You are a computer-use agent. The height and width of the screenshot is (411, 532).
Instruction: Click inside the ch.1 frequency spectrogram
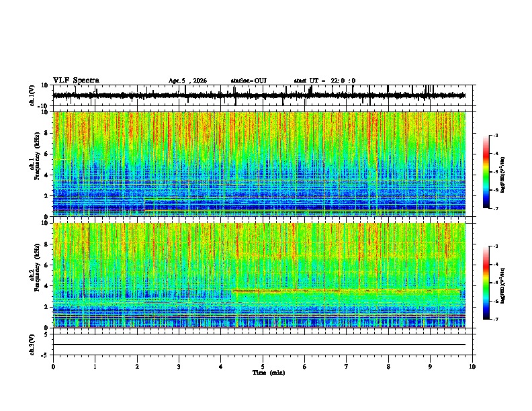tap(259, 164)
